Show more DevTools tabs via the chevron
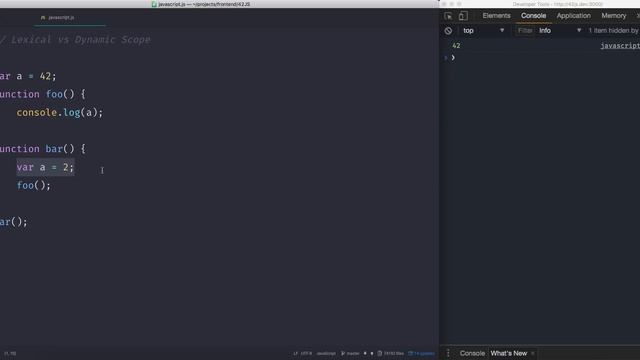The width and height of the screenshot is (640, 360). click(638, 16)
